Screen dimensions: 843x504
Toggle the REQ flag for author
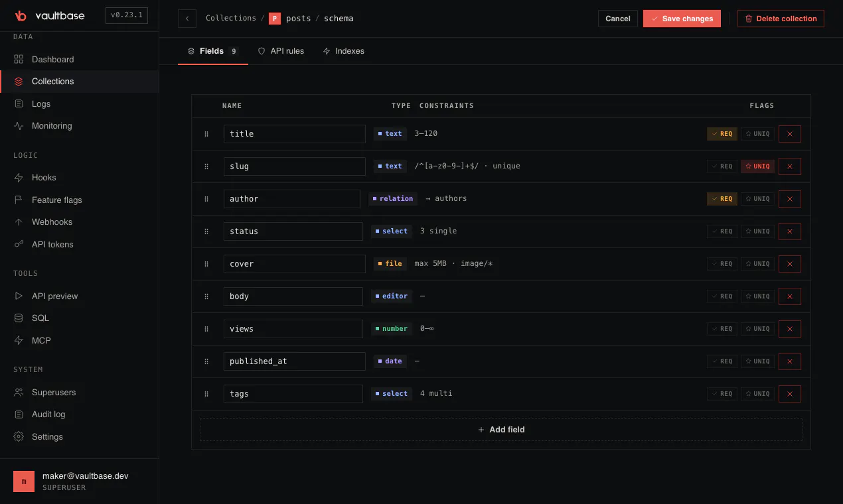click(722, 199)
